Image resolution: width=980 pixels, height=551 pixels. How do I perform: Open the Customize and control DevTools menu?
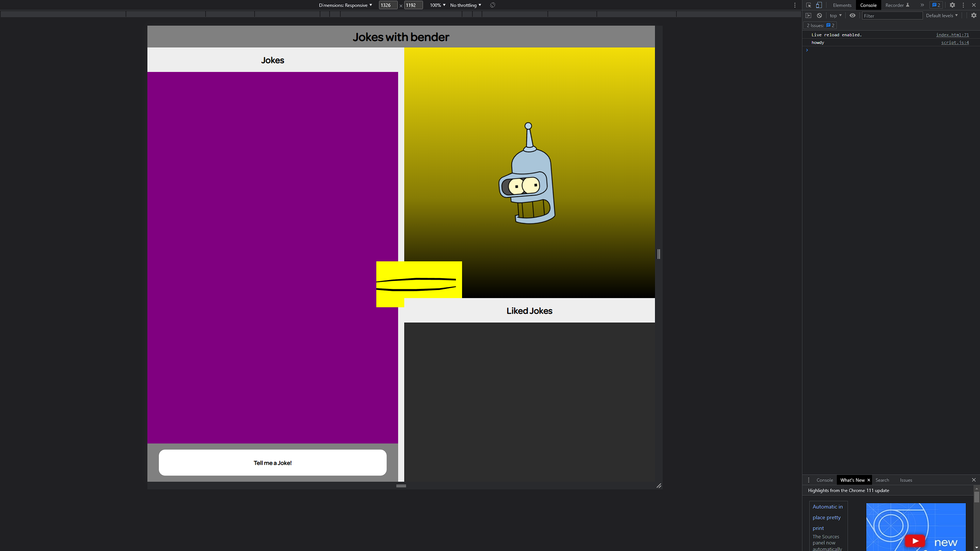click(x=963, y=5)
